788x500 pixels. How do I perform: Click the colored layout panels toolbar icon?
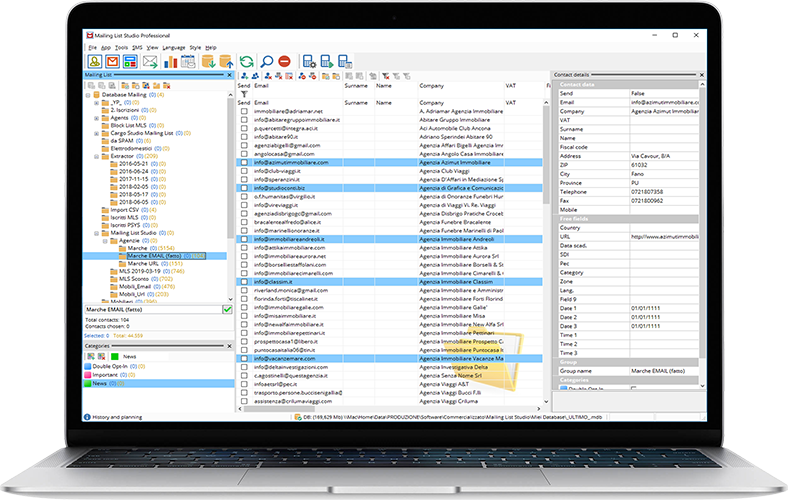(130, 62)
